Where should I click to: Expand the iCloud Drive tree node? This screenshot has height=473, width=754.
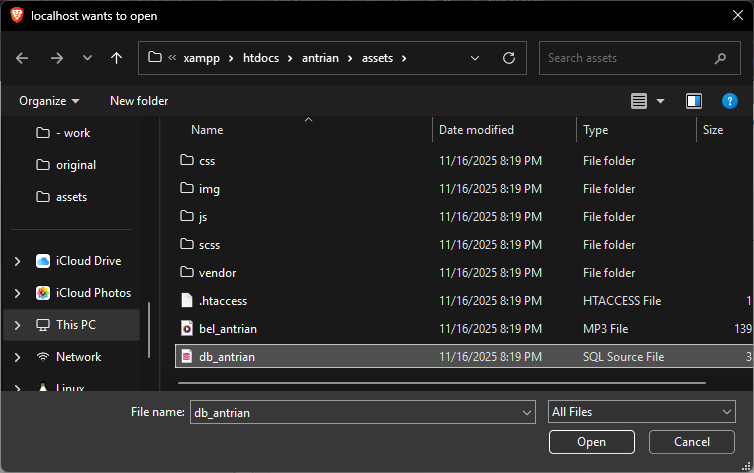[17, 261]
